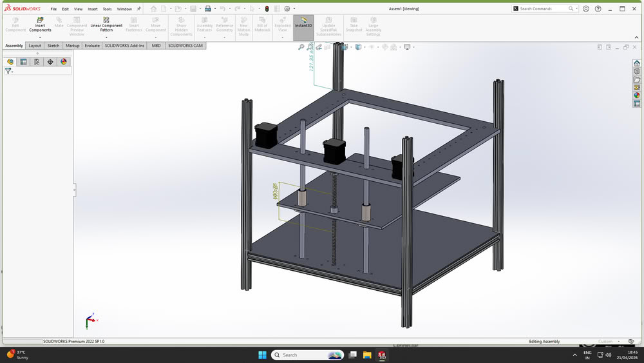Open the Appearances color ball task pane icon
Screen dimensions: 644x363
[x=637, y=95]
